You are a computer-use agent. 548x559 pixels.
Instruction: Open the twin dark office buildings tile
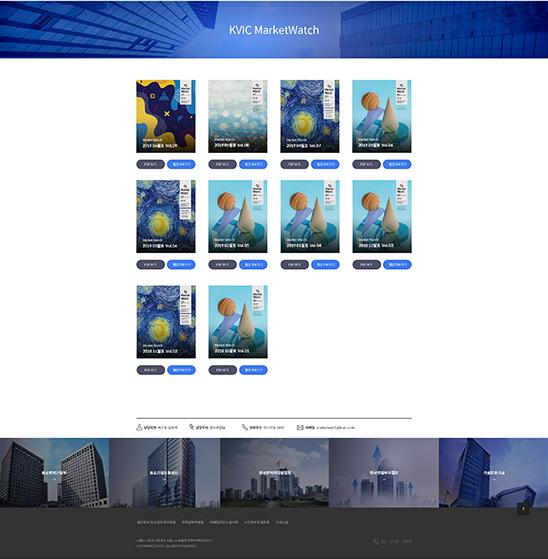coord(55,473)
